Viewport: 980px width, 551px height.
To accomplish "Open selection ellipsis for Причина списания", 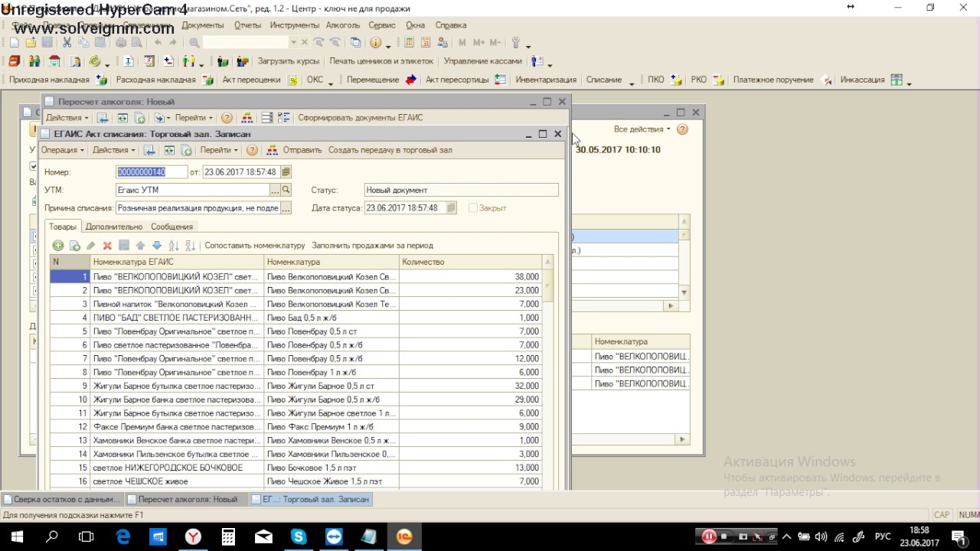I will [286, 208].
